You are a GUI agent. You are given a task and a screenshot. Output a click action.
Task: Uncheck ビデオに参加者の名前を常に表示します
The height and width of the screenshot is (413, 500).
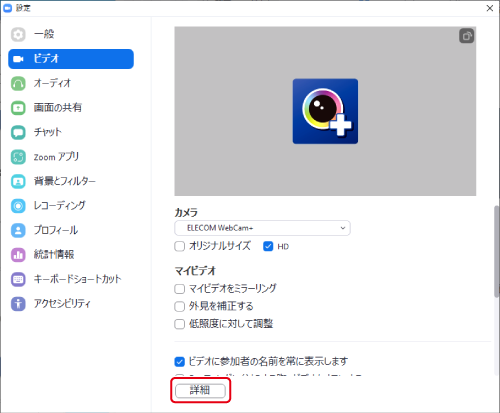coord(180,362)
